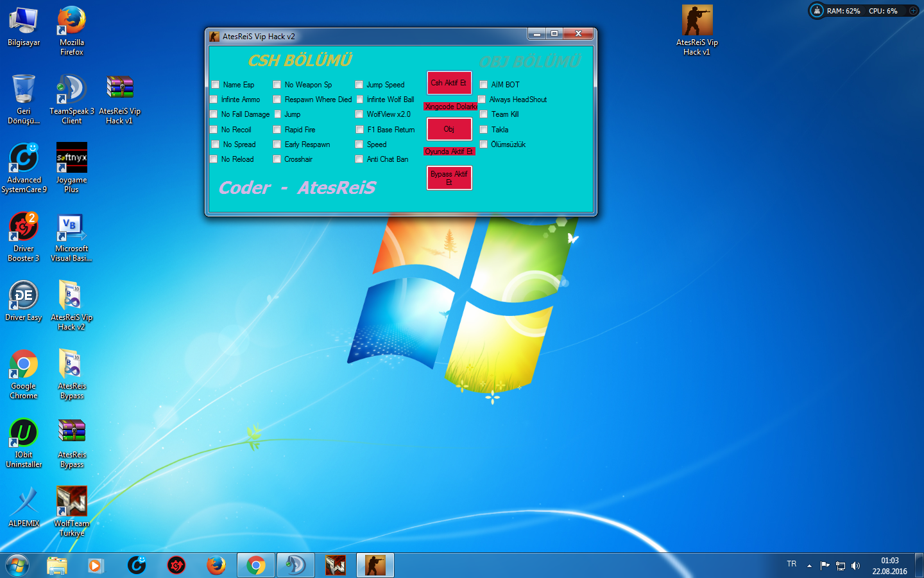924x578 pixels.
Task: Select the AtesReiS Vip Hack v2 desktop icon
Action: pyautogui.click(x=72, y=305)
